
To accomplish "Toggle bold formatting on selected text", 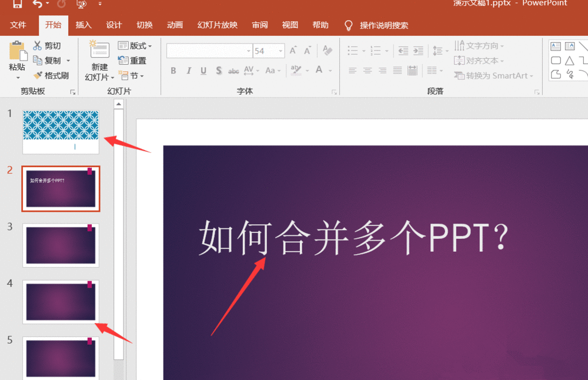I will (173, 71).
